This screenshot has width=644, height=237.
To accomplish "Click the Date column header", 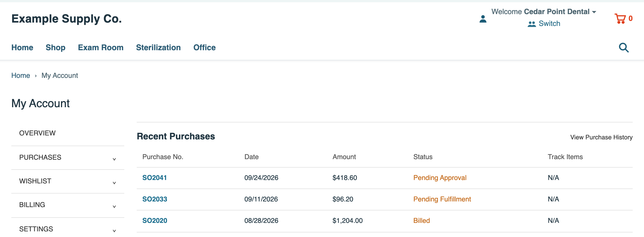I will tap(251, 157).
